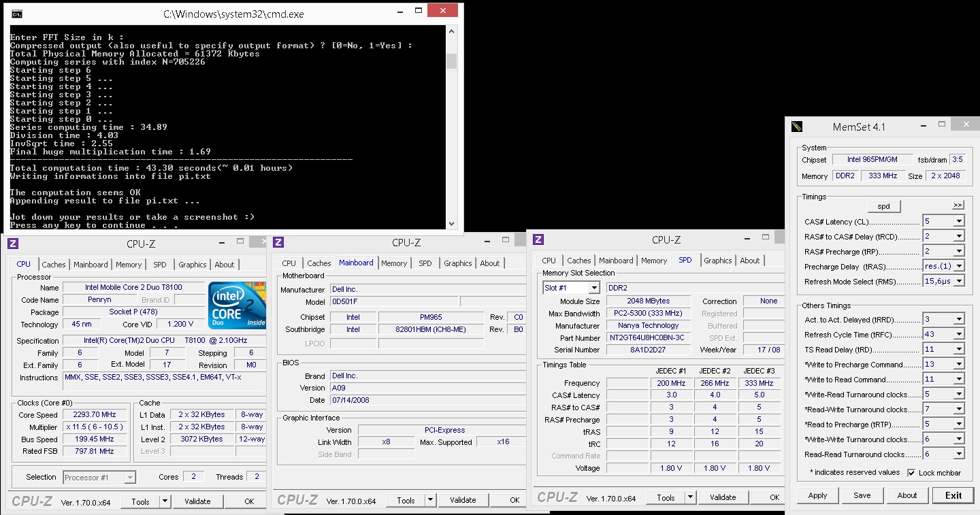Open the RAS# to CAS# Delay (tRCD) dropdown

958,236
